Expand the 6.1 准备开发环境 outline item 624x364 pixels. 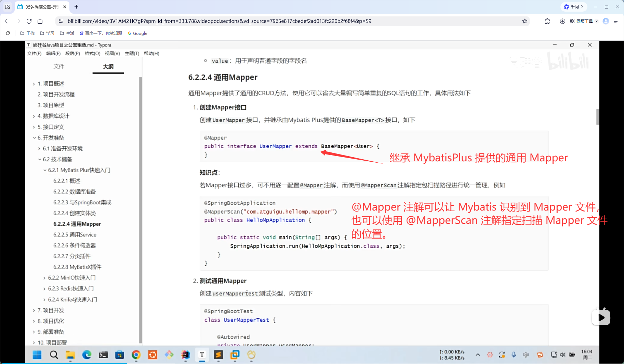[x=39, y=149]
